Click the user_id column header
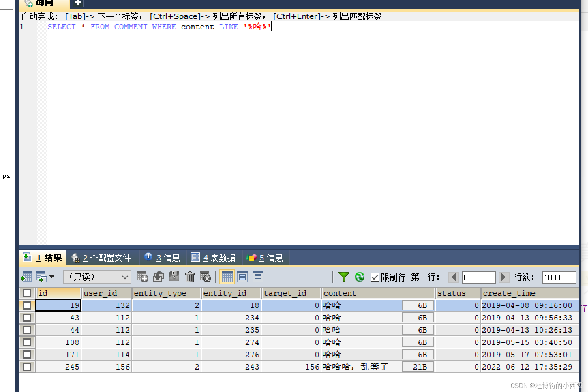 106,293
